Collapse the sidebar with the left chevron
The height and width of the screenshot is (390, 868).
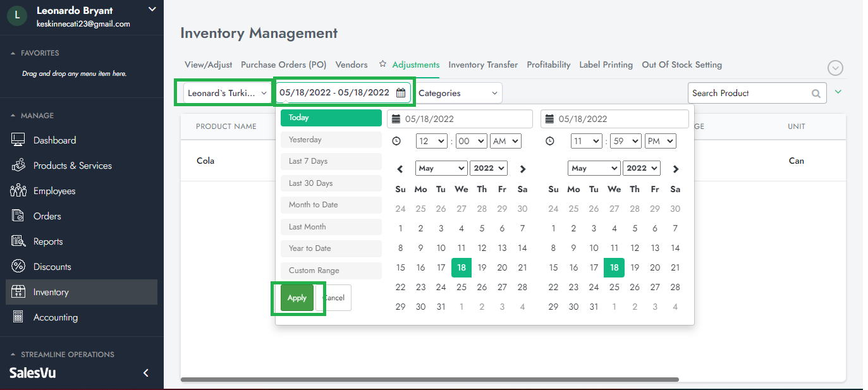point(146,373)
